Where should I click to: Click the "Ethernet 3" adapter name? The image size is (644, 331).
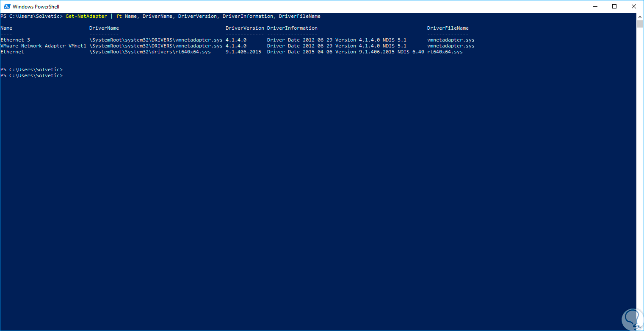[15, 40]
